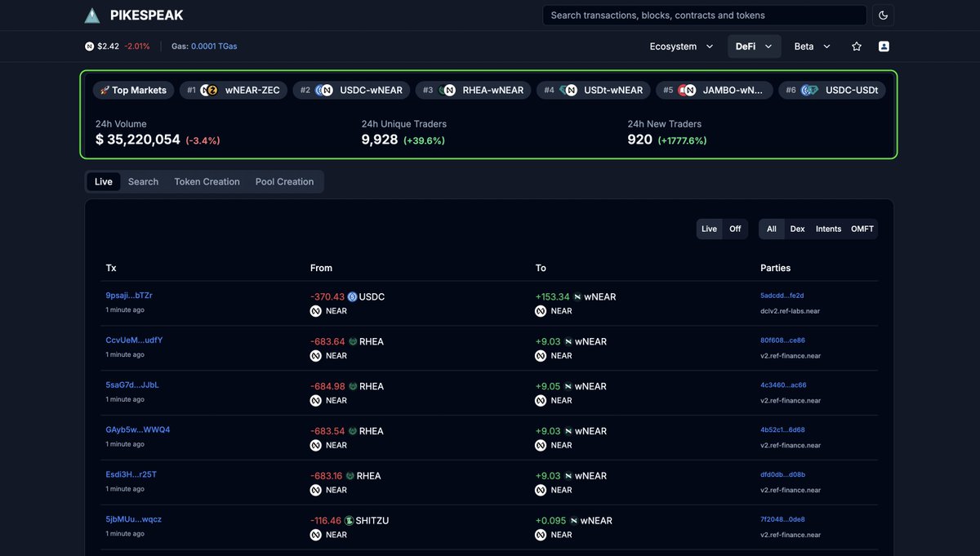Open the Token Creation tab
The image size is (980, 556).
207,181
